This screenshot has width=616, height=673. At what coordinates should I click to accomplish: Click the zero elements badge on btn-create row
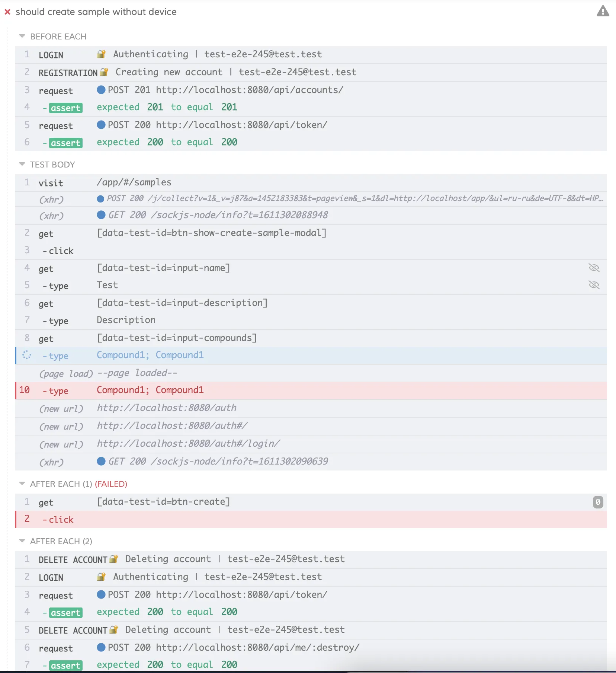598,502
